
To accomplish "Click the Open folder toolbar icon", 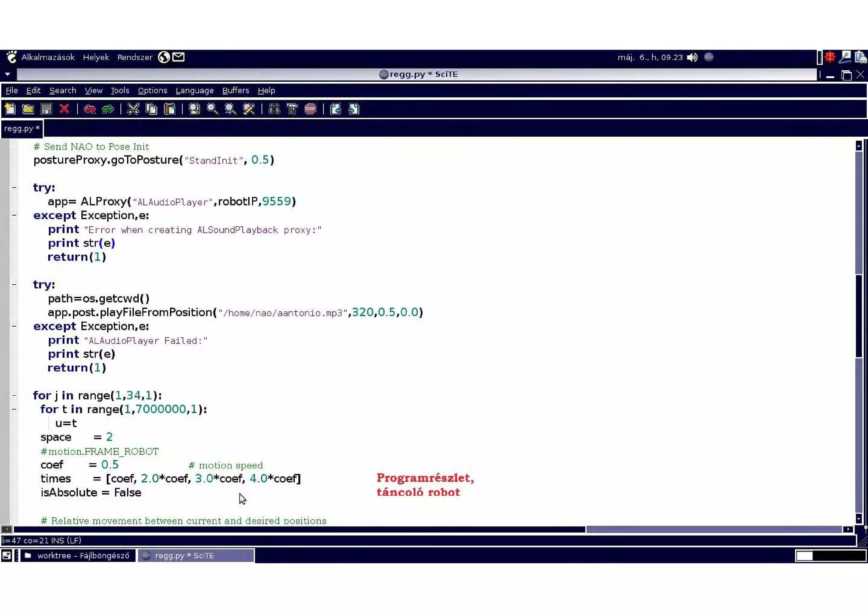I will point(28,109).
